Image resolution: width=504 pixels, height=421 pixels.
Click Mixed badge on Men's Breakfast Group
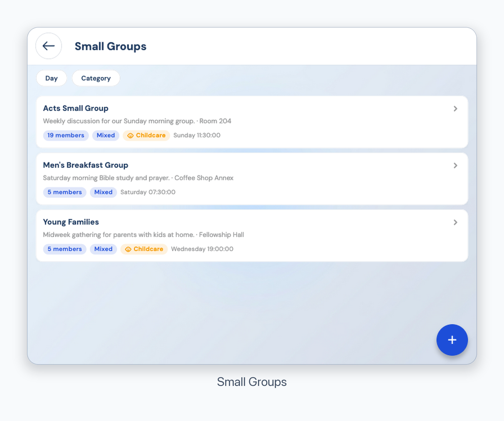[103, 192]
